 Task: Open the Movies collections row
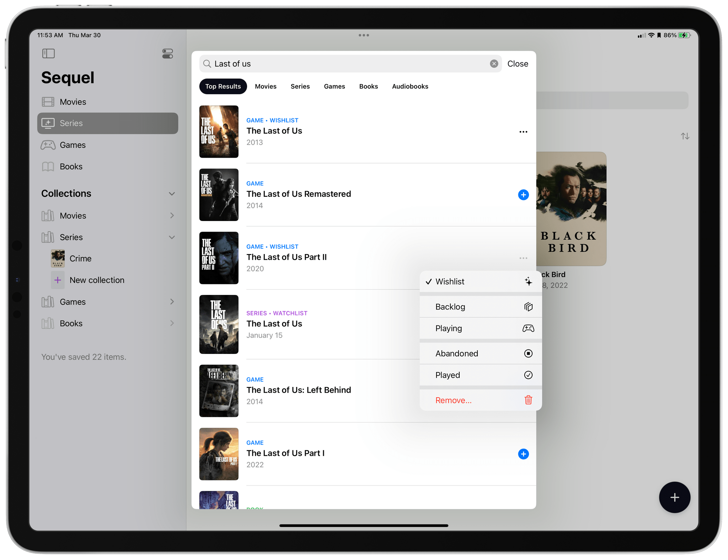[x=108, y=216]
